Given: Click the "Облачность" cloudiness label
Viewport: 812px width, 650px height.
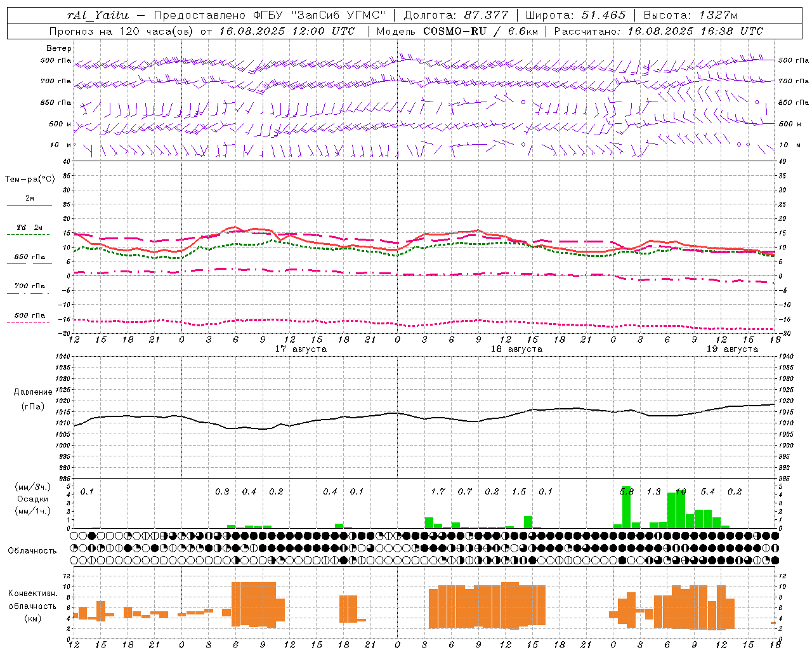Looking at the screenshot, I should point(32,551).
